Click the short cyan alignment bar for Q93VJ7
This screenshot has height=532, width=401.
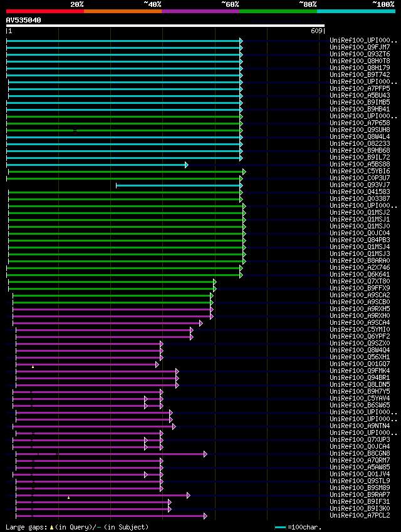click(x=179, y=186)
